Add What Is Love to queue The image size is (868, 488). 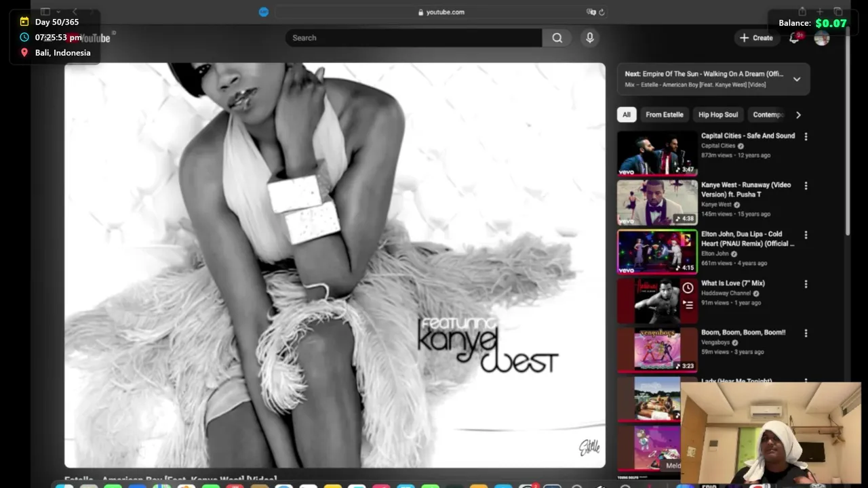(688, 304)
